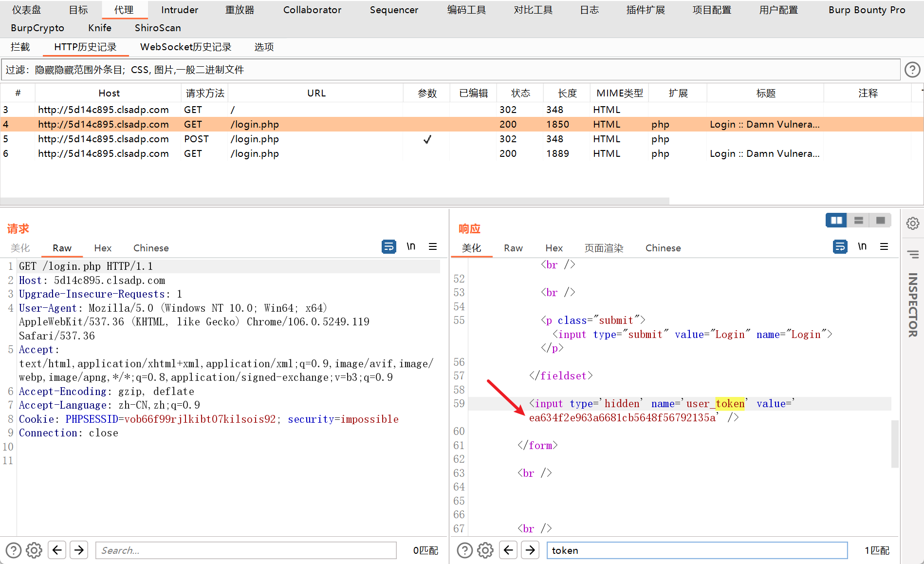Switch to 目标 tab
The image size is (924, 564).
click(78, 10)
